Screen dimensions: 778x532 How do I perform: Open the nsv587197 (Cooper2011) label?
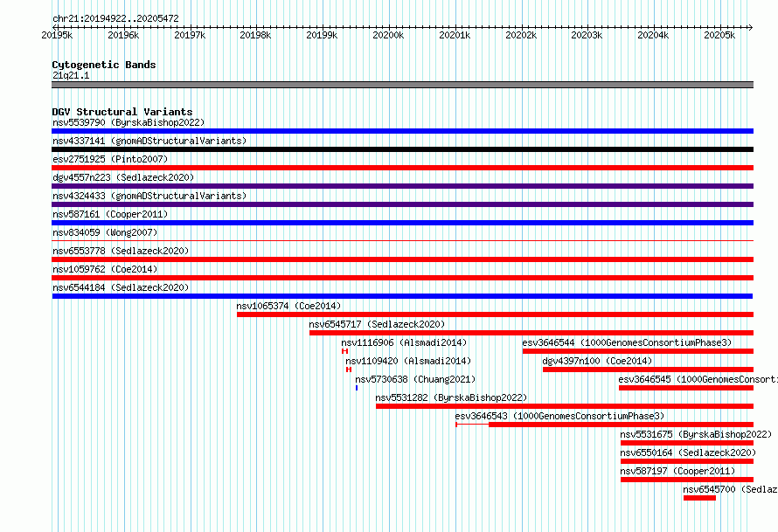pos(677,471)
